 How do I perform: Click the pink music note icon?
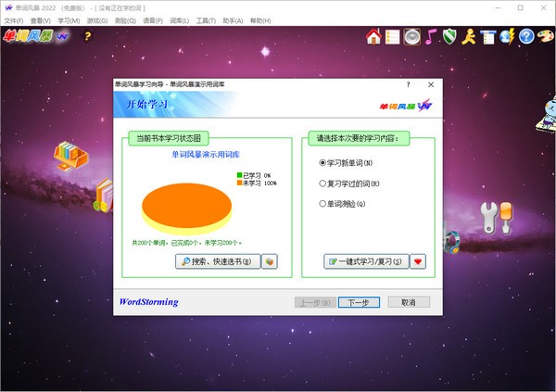tap(431, 36)
